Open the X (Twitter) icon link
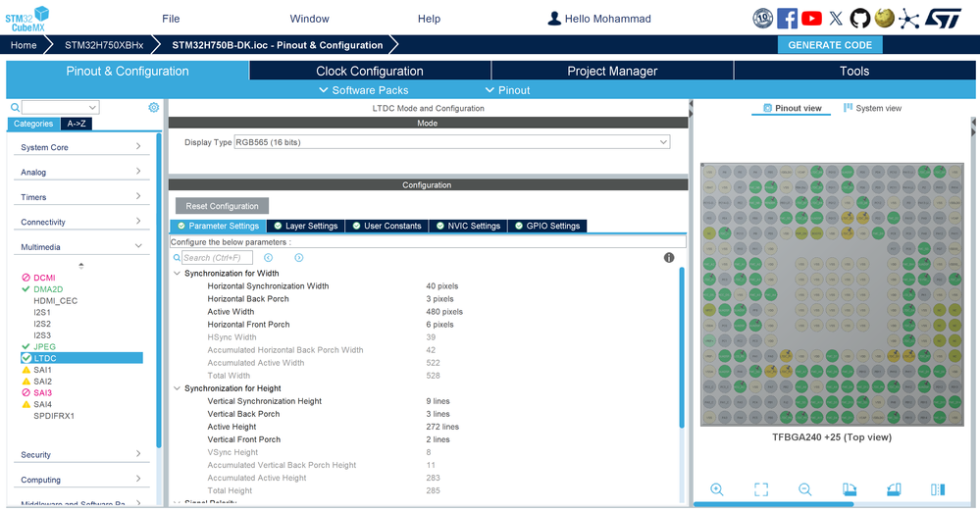The image size is (980, 512). 836,18
